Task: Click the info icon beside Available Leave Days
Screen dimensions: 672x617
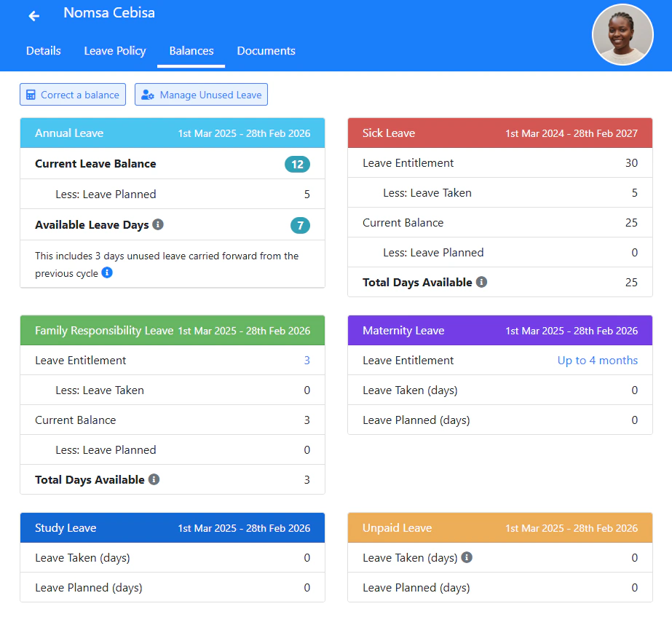Action: tap(158, 224)
